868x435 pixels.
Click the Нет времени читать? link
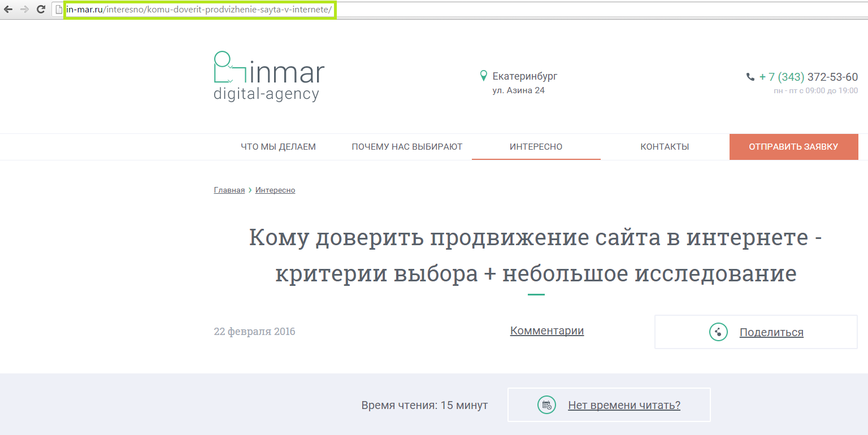[x=624, y=405]
